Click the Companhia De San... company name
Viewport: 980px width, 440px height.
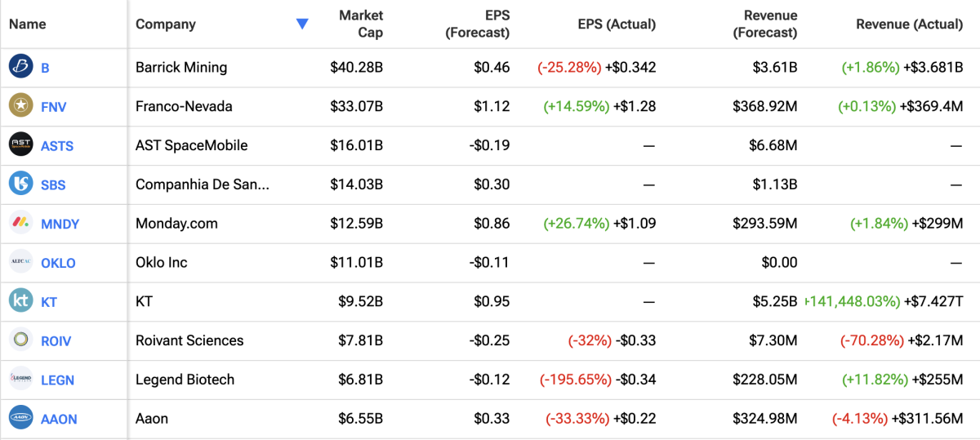[x=203, y=184]
